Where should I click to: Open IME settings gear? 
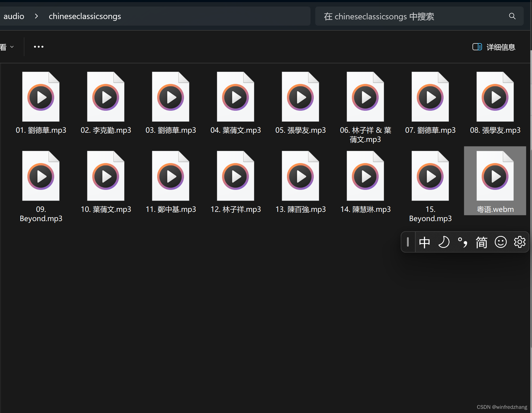click(520, 242)
